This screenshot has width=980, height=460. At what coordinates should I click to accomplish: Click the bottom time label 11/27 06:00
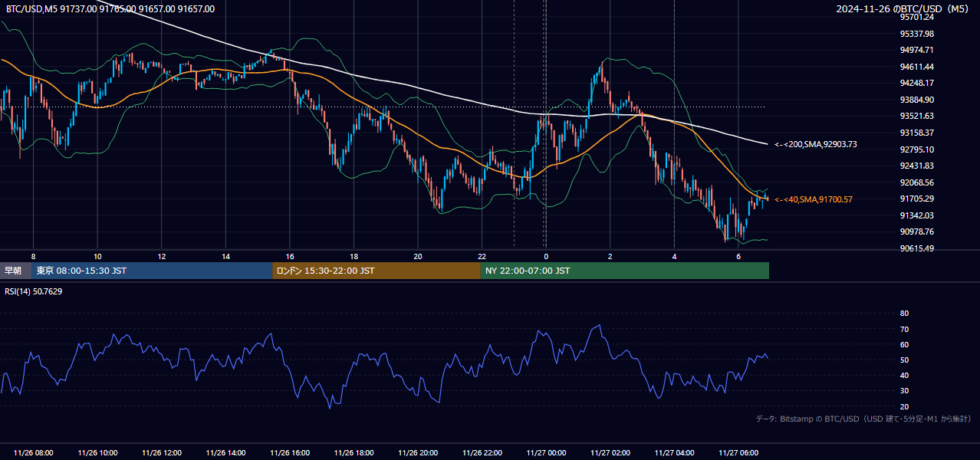tap(738, 452)
